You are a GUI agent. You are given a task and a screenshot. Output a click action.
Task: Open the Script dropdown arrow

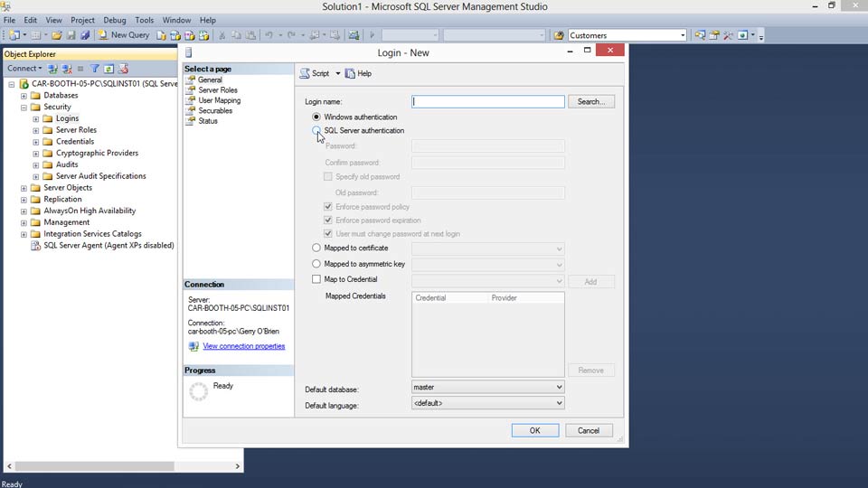click(337, 73)
